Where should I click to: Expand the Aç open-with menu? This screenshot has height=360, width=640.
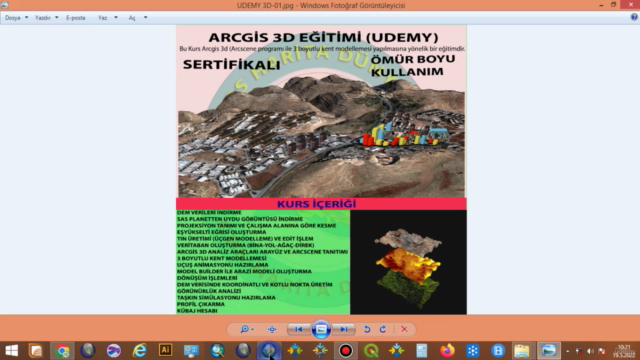point(138,18)
